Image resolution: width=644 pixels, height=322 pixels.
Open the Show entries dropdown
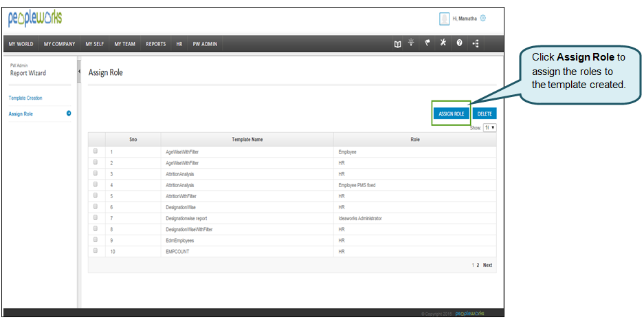click(x=489, y=128)
